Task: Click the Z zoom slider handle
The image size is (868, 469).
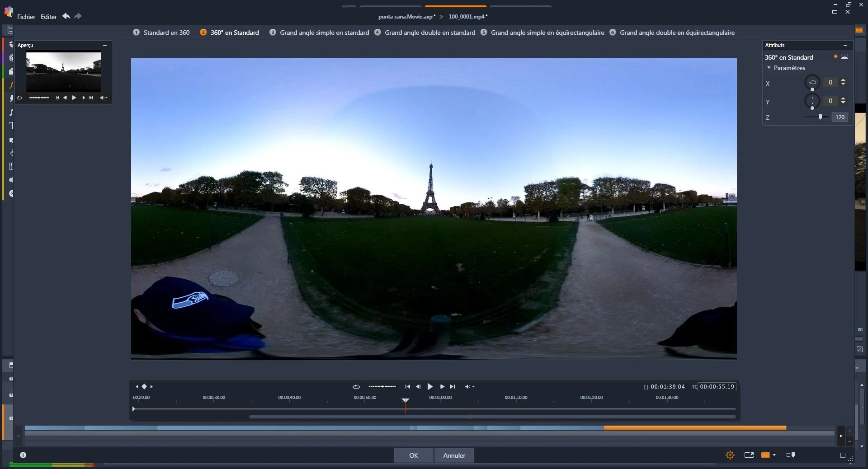Action: [x=820, y=117]
